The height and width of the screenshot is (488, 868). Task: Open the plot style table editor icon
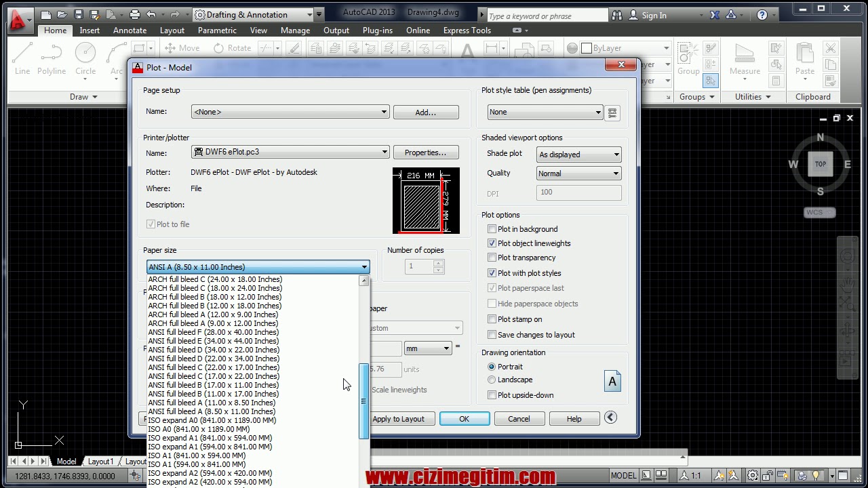click(x=612, y=113)
